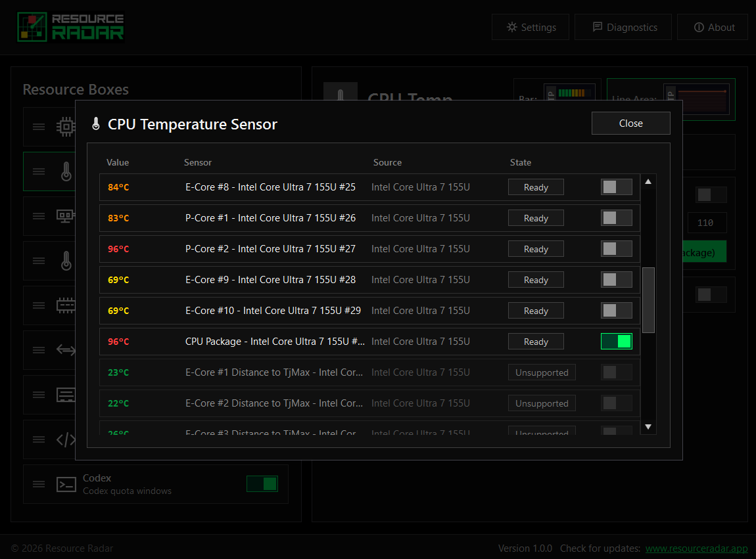The height and width of the screenshot is (559, 756).
Task: Select the CPU chip resource box icon
Action: [x=66, y=127]
